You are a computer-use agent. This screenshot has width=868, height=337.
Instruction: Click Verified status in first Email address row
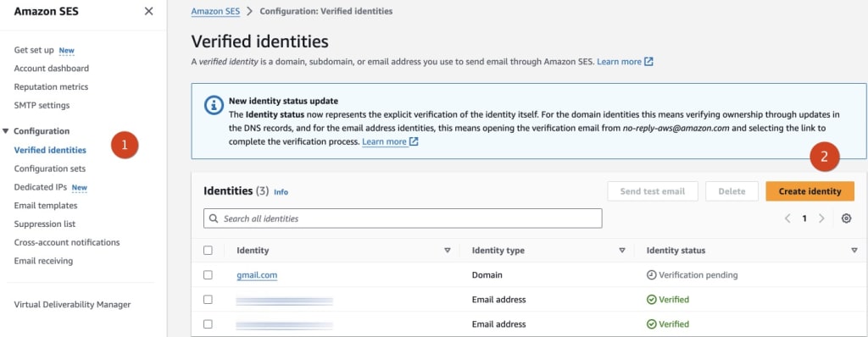674,300
